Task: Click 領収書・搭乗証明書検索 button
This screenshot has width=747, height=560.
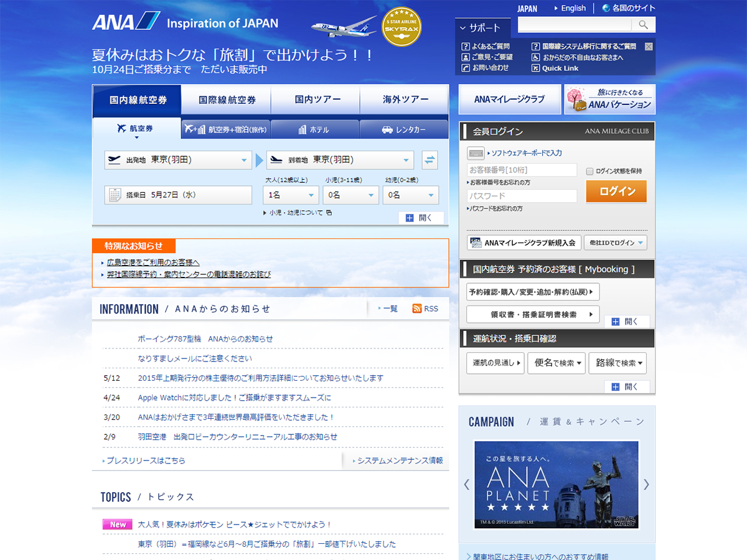Action: 533,314
